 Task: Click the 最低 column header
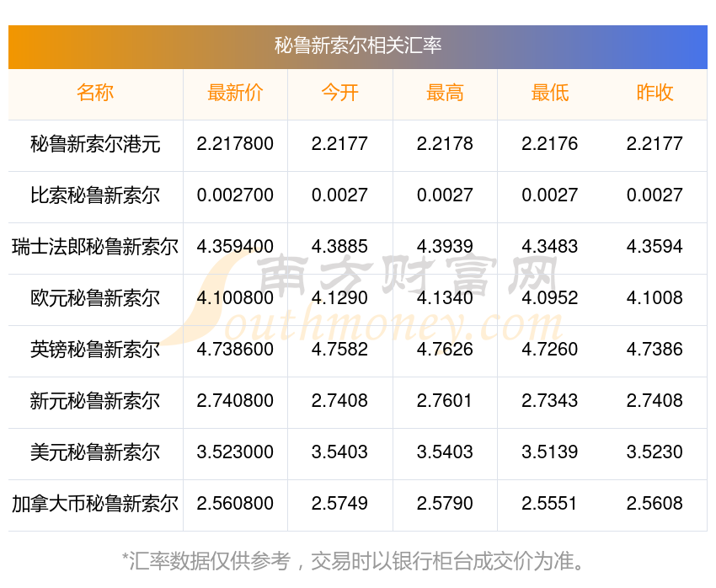pyautogui.click(x=550, y=93)
